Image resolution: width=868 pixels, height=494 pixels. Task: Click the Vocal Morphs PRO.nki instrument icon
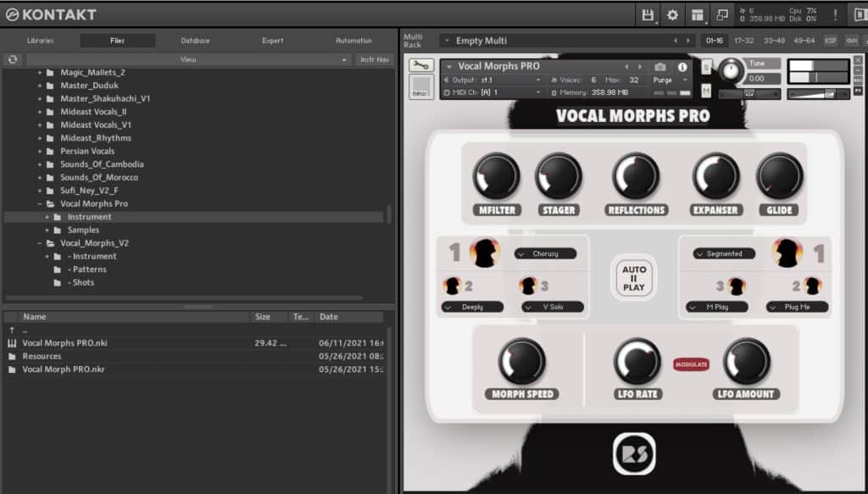coord(12,343)
